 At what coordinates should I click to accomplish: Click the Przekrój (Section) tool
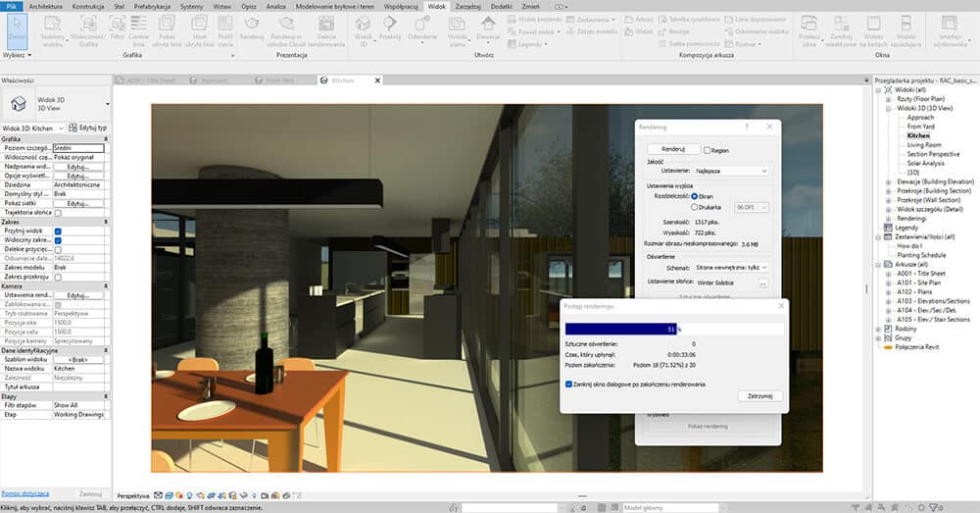coord(390,28)
